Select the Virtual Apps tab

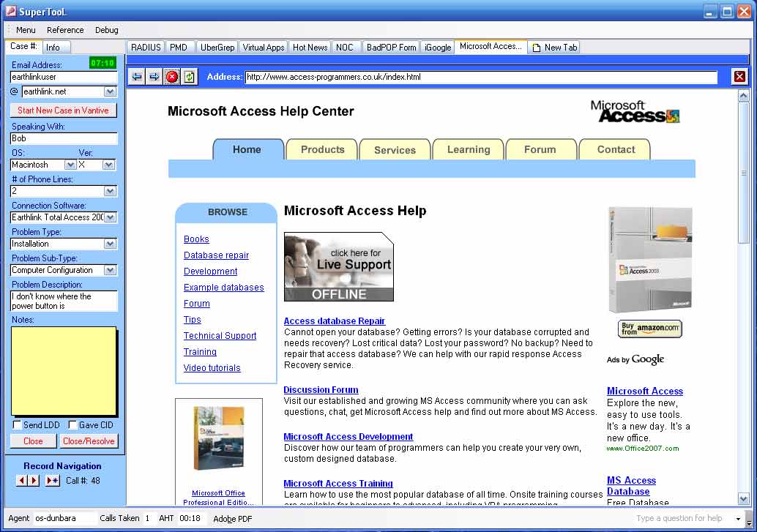coord(264,48)
